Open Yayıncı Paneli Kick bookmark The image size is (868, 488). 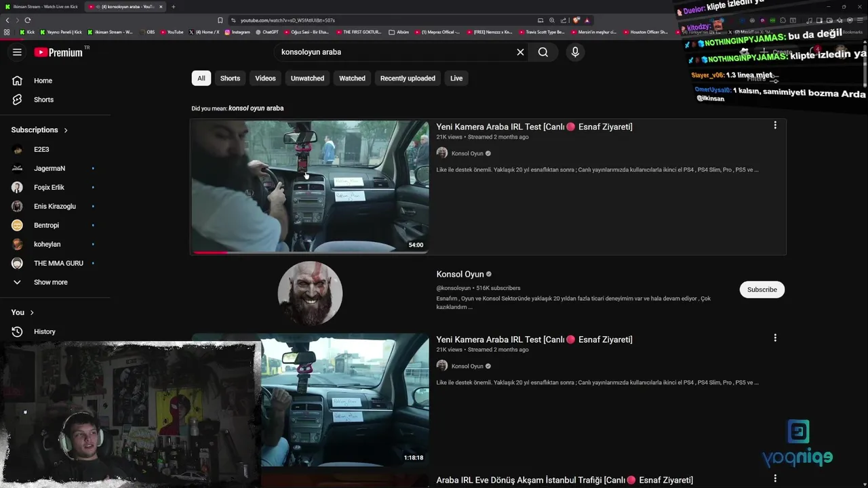[x=61, y=32]
